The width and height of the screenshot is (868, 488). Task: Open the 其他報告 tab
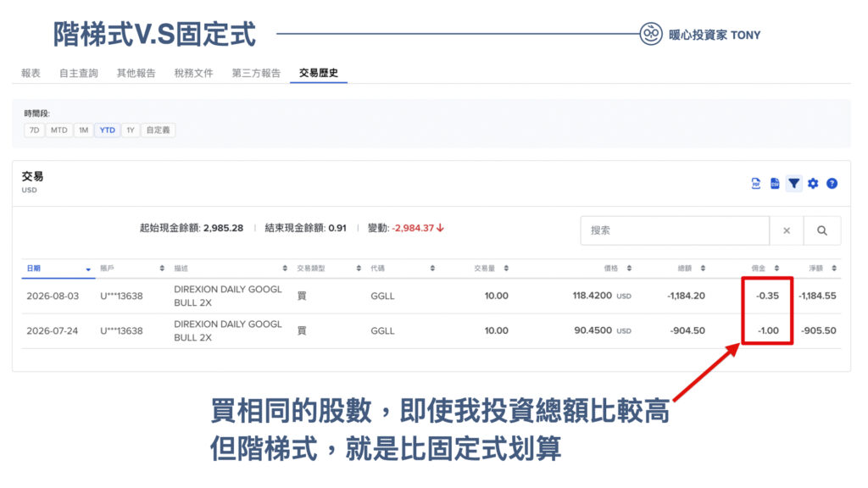coord(136,73)
